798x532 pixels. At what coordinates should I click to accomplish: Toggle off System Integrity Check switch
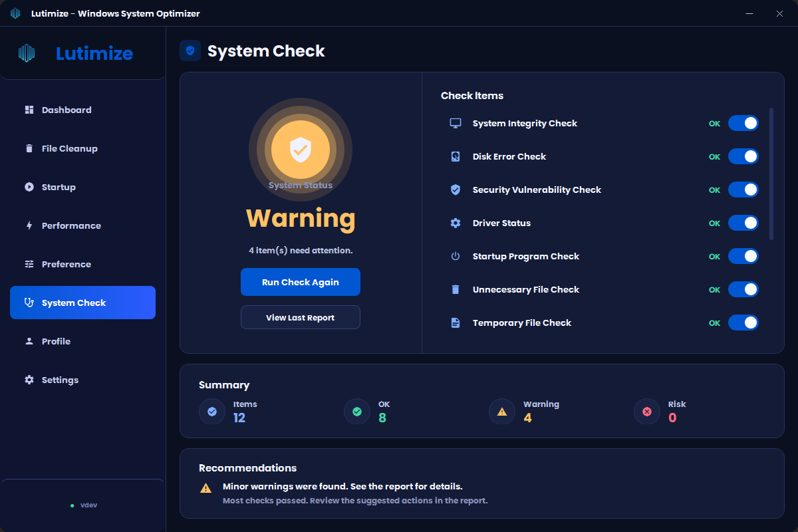tap(743, 123)
